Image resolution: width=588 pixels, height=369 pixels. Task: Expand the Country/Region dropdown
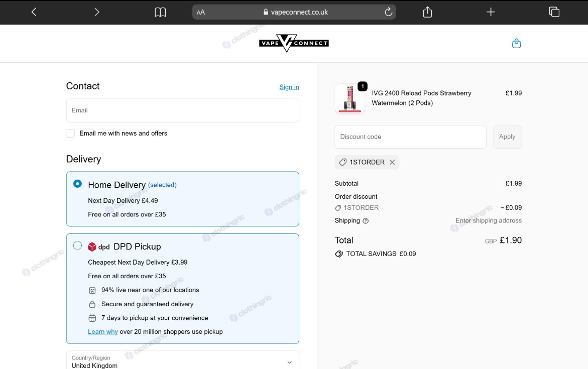tap(183, 360)
